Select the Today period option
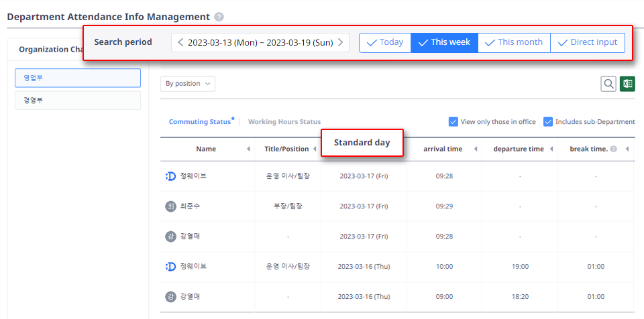 tap(384, 43)
